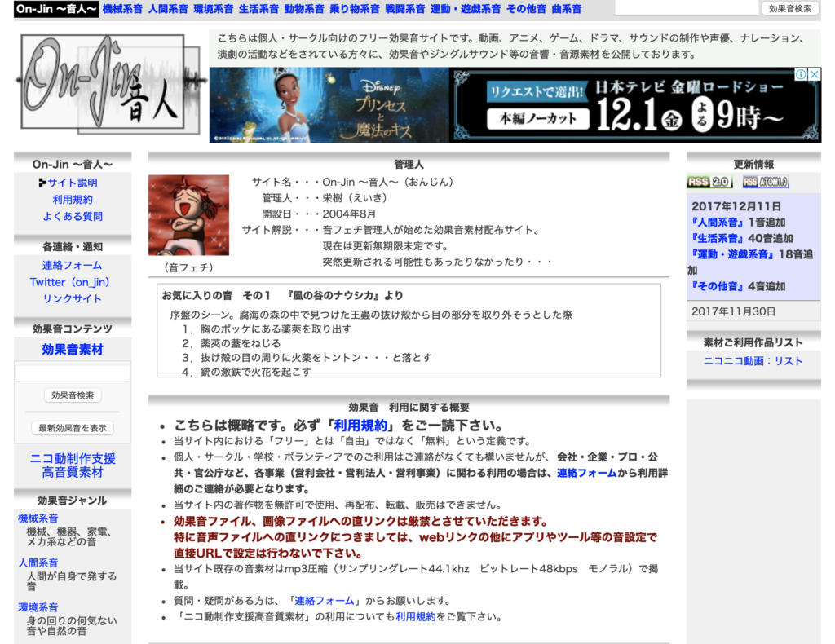The height and width of the screenshot is (644, 835).
Task: Select 動物系音 in the top navigation bar
Action: click(304, 9)
